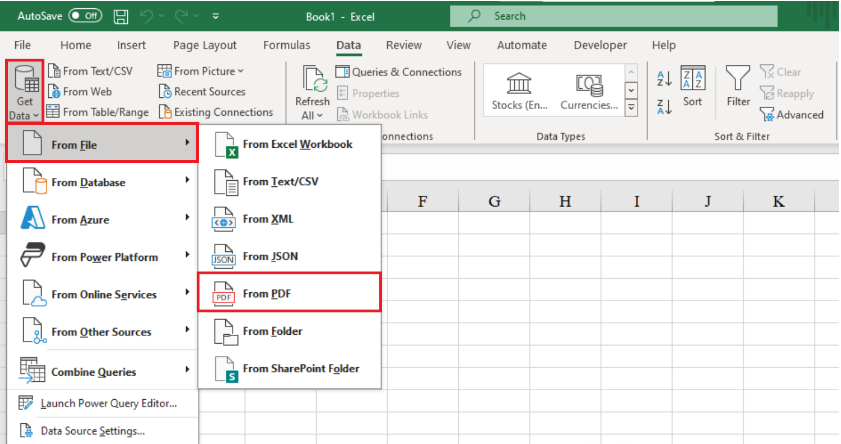Choose From Folder
Image resolution: width=841 pixels, height=444 pixels.
[290, 331]
